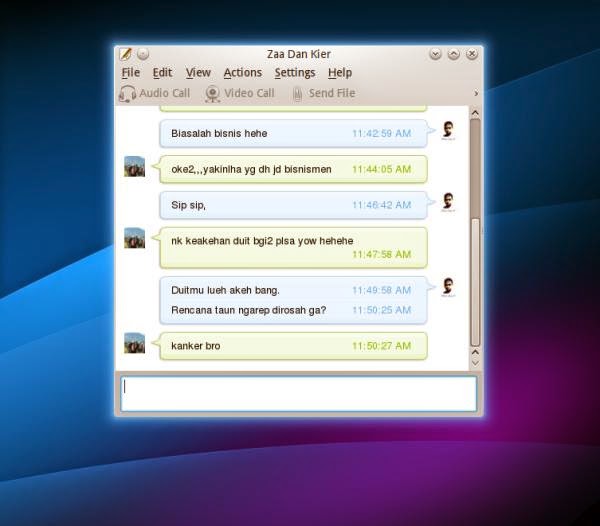Click the upper arrow at scrollbar bottom
600x526 pixels.
point(475,352)
